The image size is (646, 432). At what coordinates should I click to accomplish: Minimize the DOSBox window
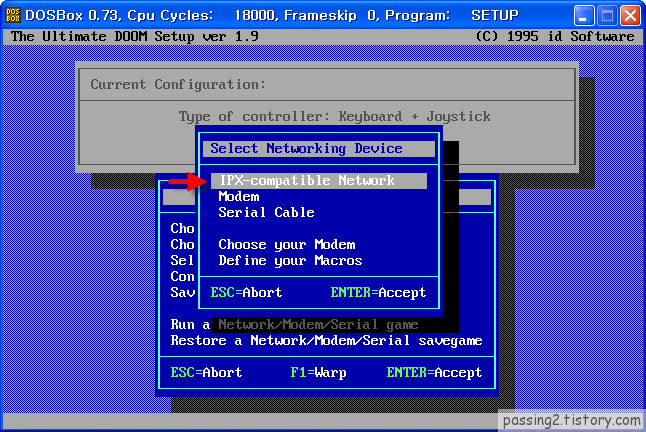[x=584, y=16]
